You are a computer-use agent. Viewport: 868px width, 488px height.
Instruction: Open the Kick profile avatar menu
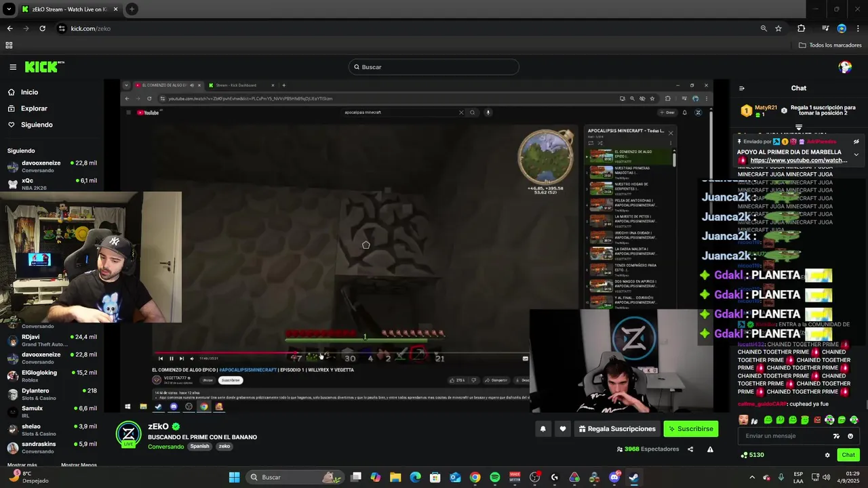(845, 67)
